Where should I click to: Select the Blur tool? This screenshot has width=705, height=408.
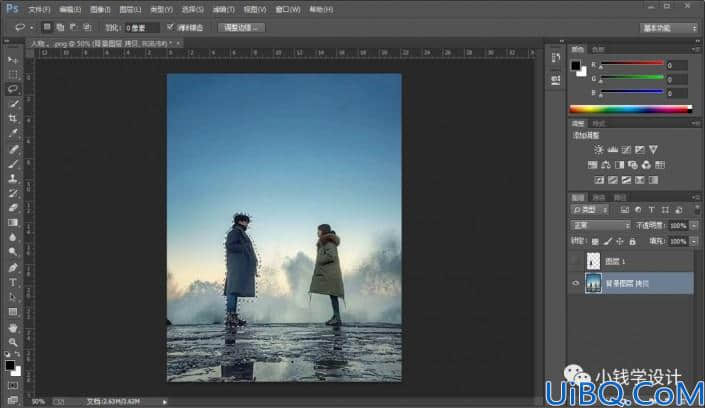point(13,237)
